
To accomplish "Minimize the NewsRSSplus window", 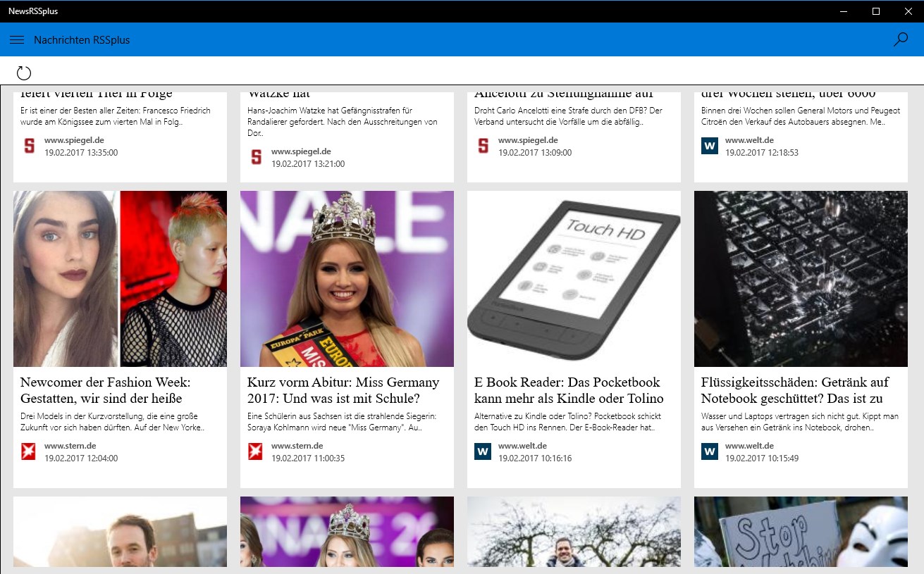I will pos(844,11).
